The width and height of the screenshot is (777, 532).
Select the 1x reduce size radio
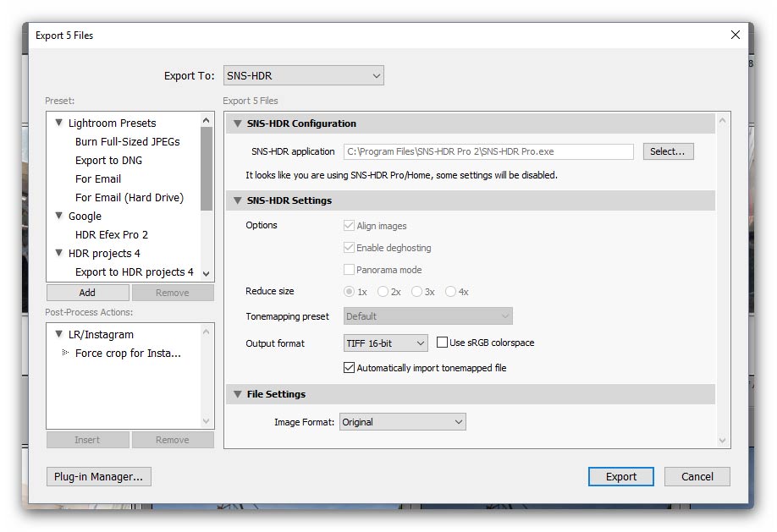pos(349,291)
